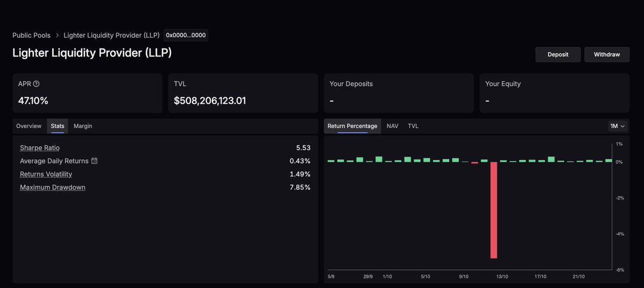This screenshot has height=288, width=644.
Task: Switch to the Overview tab
Action: pyautogui.click(x=28, y=126)
